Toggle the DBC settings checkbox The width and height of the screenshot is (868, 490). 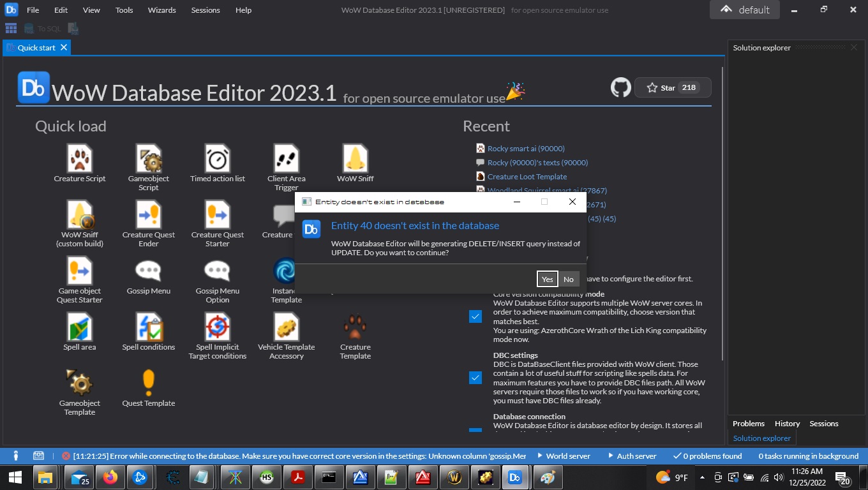pyautogui.click(x=475, y=378)
